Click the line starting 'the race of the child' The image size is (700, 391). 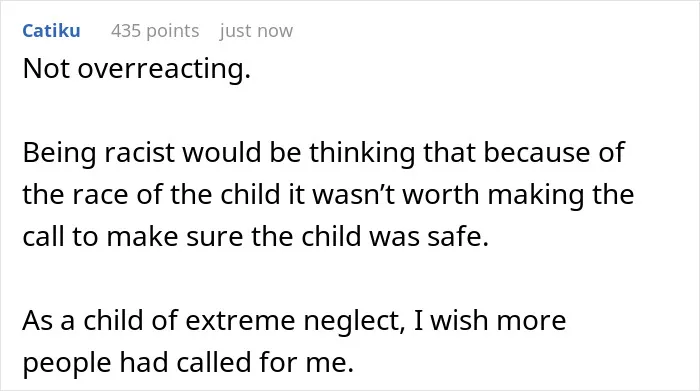click(x=328, y=195)
